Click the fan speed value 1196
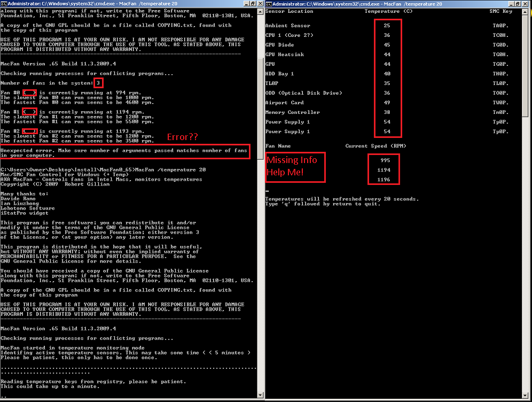532x402 pixels. (384, 180)
